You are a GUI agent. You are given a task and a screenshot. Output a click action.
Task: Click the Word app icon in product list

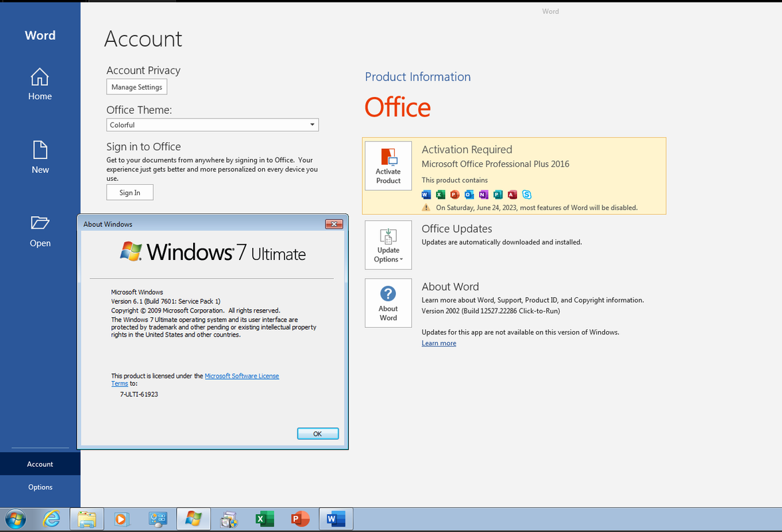[x=426, y=194]
